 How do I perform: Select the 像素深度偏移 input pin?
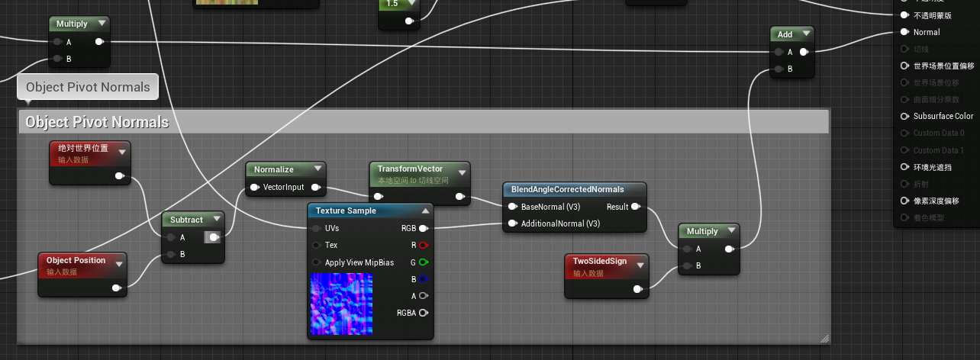point(904,201)
